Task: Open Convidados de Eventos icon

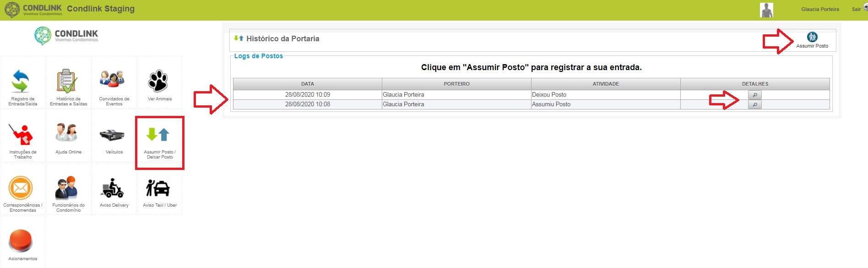Action: [113, 79]
